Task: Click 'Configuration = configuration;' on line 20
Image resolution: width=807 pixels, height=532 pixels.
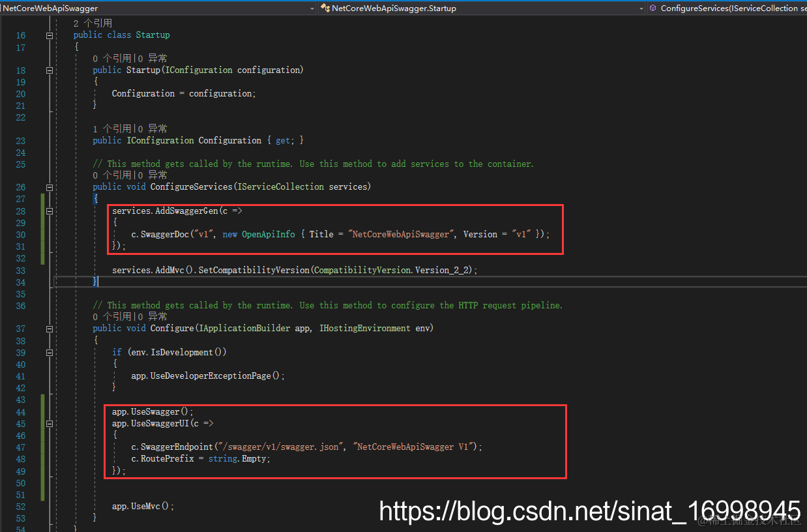Action: pos(184,94)
